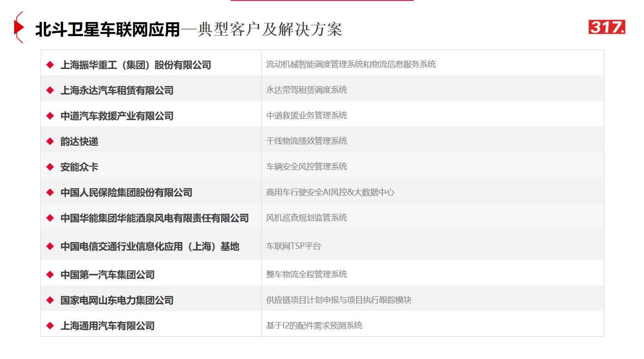Click the diamond bullet before 中道汽车救援产业有限公司
Image resolution: width=644 pixels, height=359 pixels.
(50, 116)
